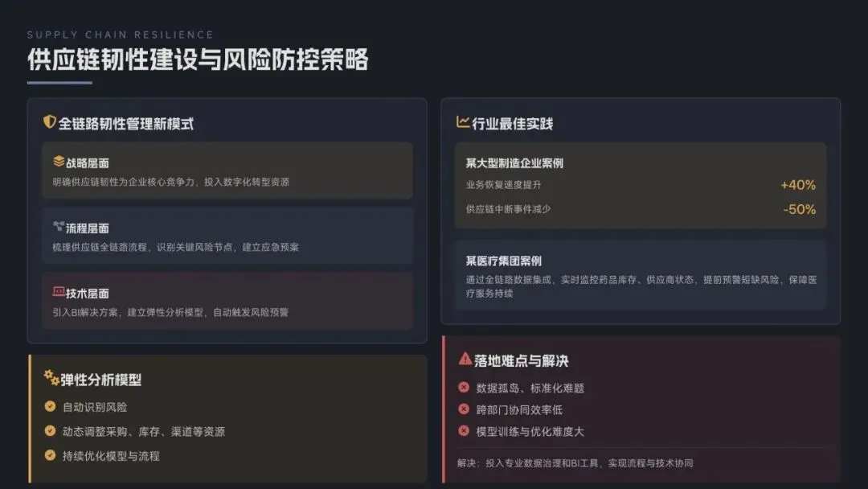Select the 某医疗集团案例 card heading
The width and height of the screenshot is (868, 489).
(x=504, y=261)
